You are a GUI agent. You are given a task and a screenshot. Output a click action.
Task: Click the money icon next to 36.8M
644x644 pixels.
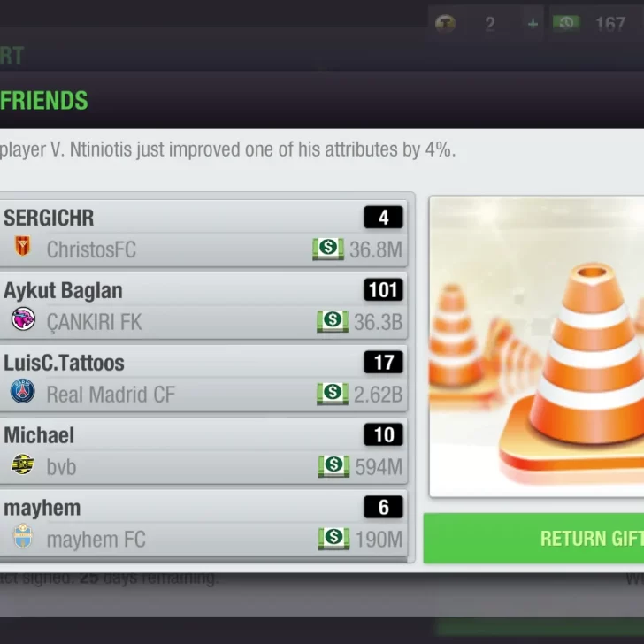(x=328, y=249)
